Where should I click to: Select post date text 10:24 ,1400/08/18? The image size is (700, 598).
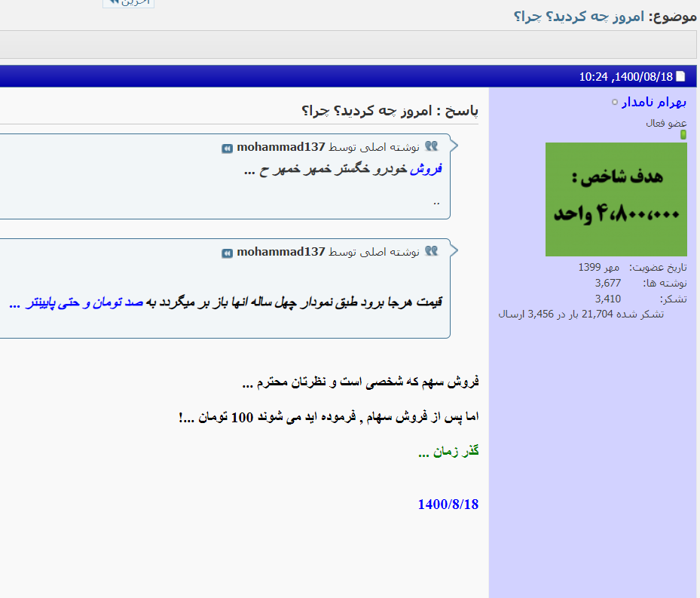[x=626, y=77]
